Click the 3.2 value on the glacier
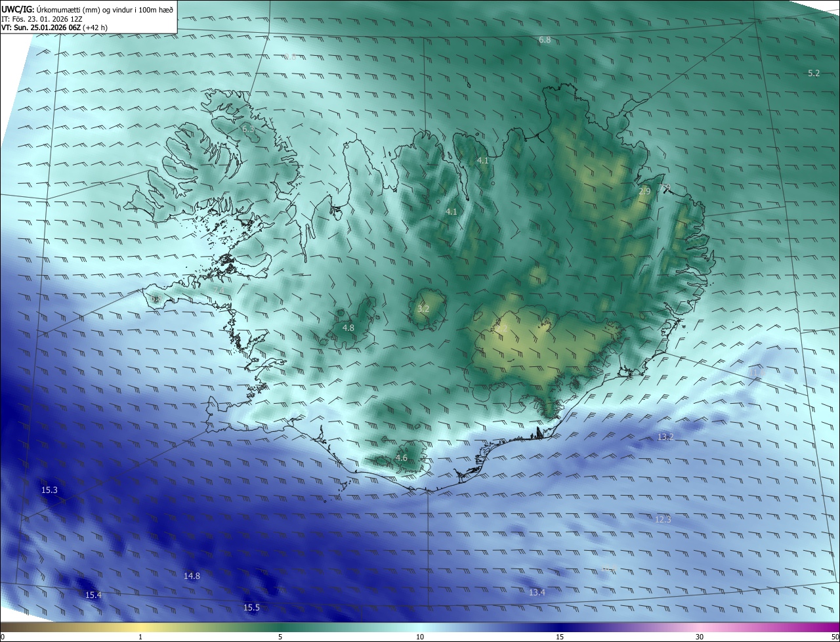This screenshot has height=642, width=840. click(423, 309)
